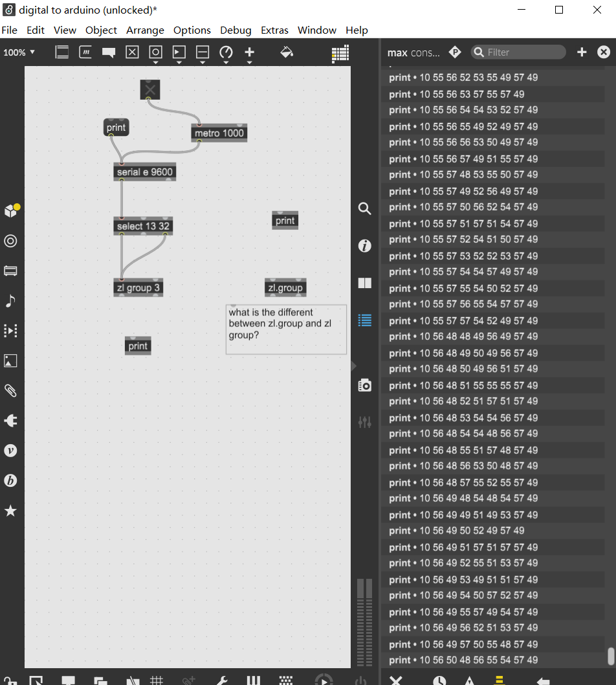
Task: Toggle console timestamps with the clock icon
Action: click(439, 680)
